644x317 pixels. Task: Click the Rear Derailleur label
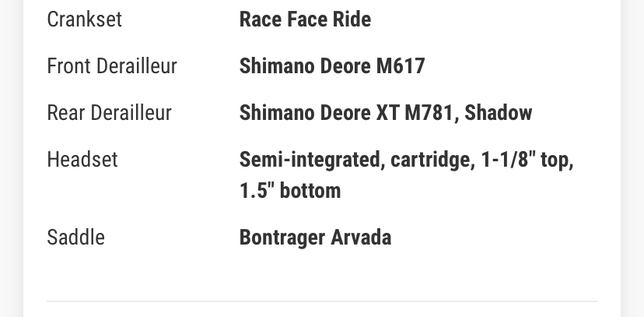tap(109, 113)
